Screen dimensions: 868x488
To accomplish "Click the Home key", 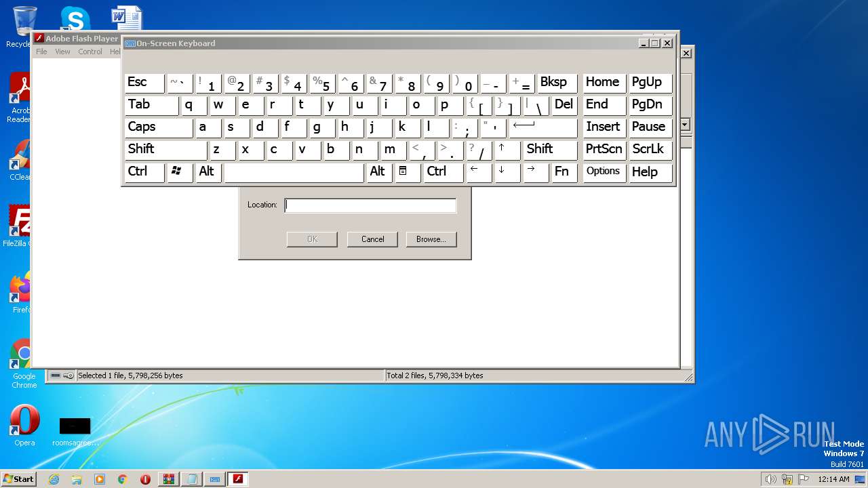I will click(x=604, y=83).
